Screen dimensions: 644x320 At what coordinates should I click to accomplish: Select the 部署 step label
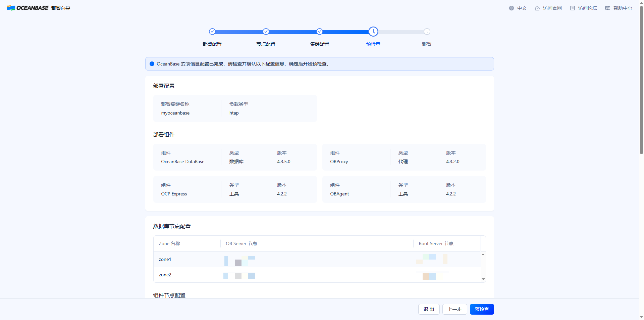(x=427, y=44)
